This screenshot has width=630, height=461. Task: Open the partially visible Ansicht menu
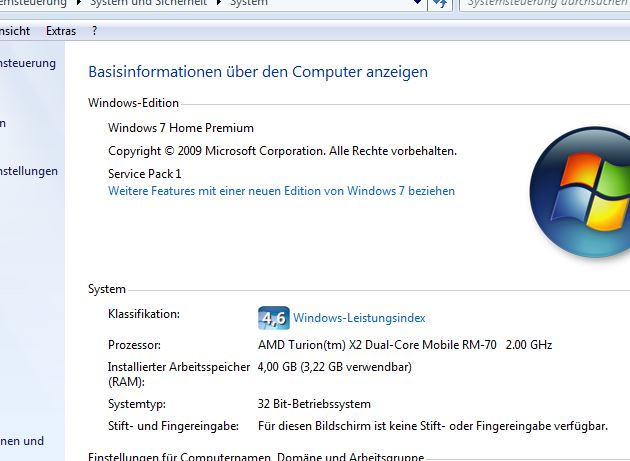click(x=15, y=31)
